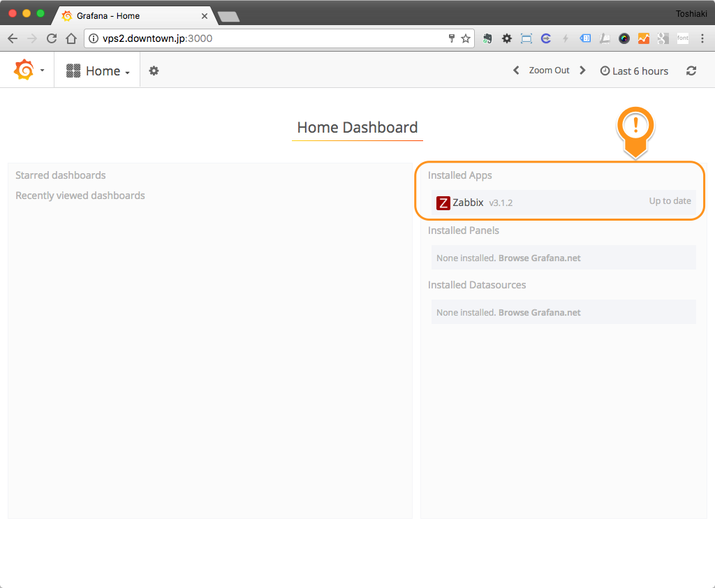Click the Installed Panels heading

coord(464,230)
